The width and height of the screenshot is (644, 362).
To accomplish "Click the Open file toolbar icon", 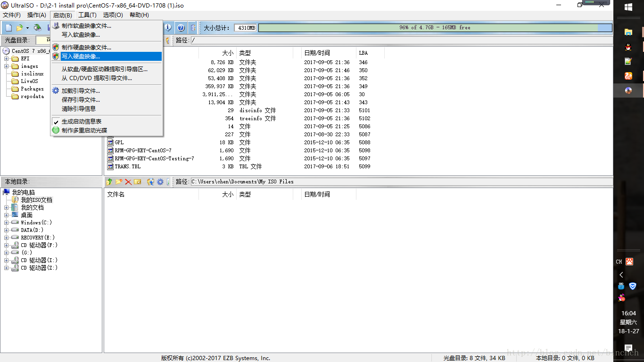I will point(19,28).
